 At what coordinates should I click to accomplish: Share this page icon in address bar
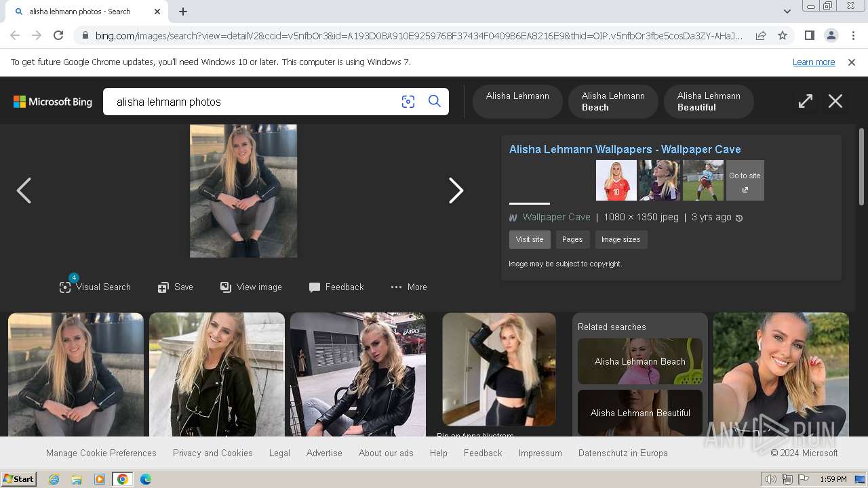761,35
